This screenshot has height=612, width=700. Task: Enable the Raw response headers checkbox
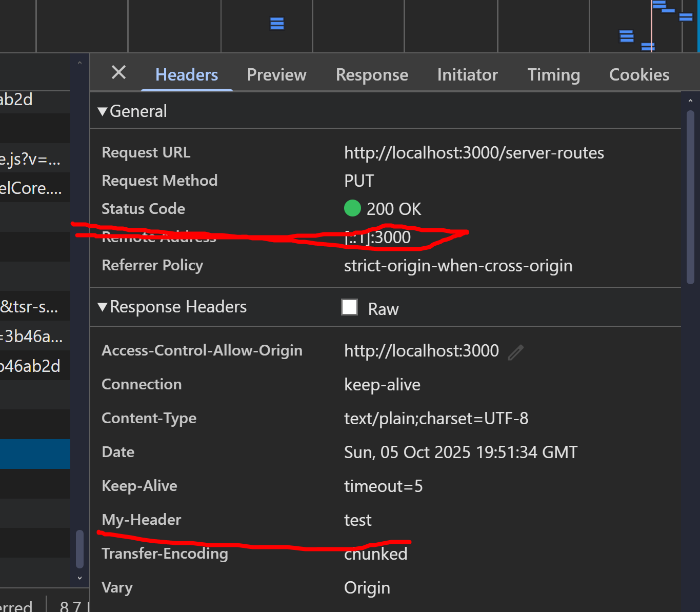click(350, 307)
